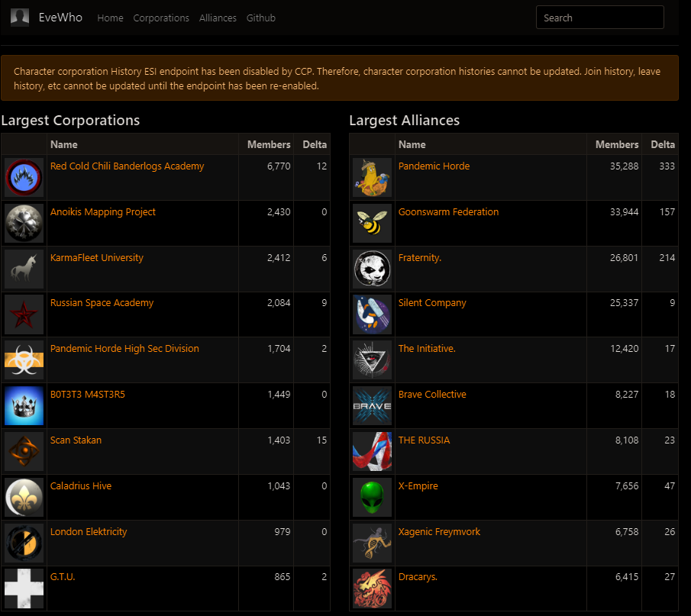
Task: Open The Initiative. eye triangle logo
Action: click(x=373, y=360)
